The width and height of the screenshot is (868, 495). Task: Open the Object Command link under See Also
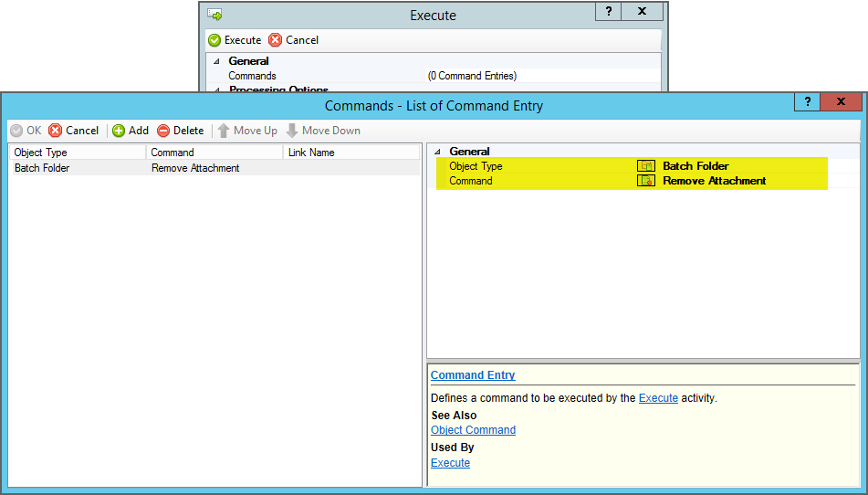[474, 430]
